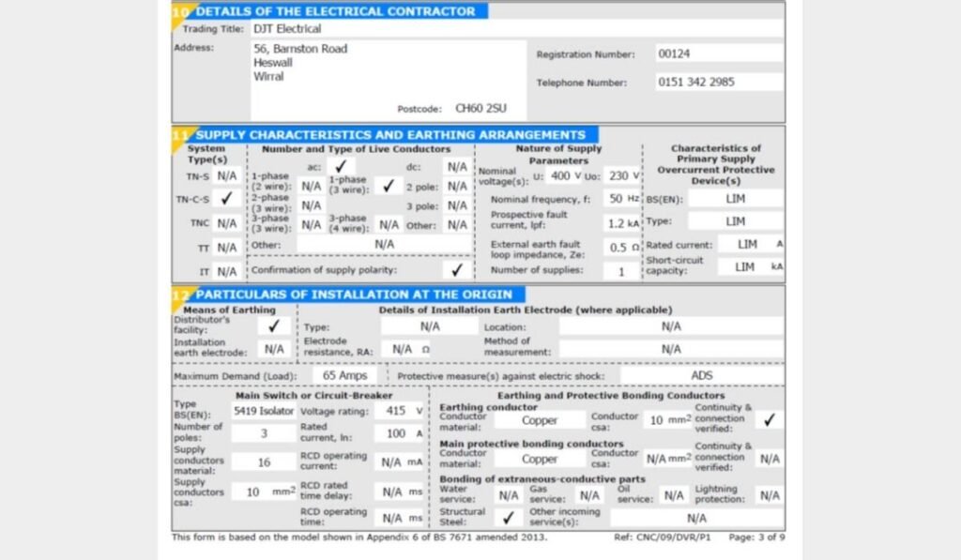Click the IT system type box
This screenshot has width=961, height=560.
[227, 271]
